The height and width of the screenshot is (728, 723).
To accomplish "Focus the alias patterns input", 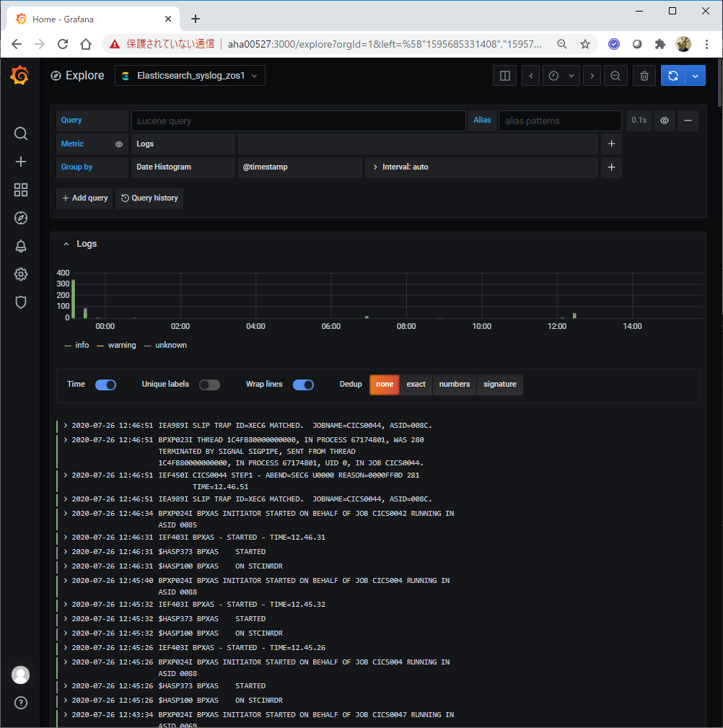I will (560, 120).
